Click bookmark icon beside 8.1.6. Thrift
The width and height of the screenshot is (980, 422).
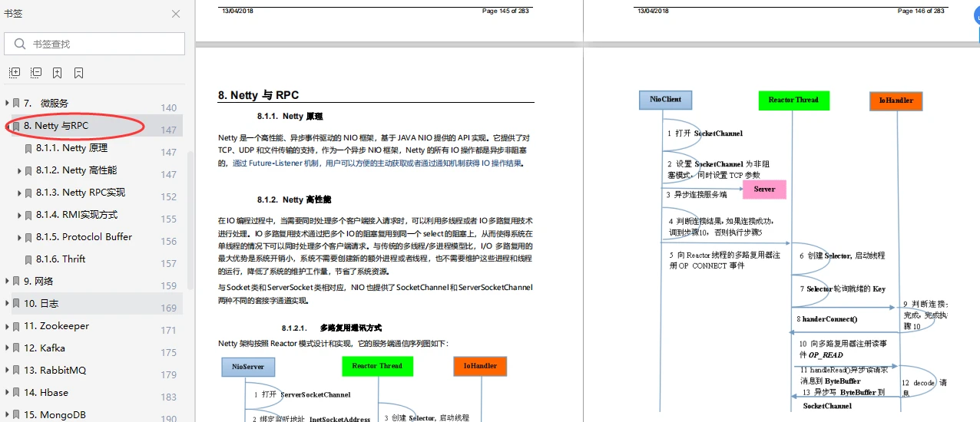(x=28, y=259)
